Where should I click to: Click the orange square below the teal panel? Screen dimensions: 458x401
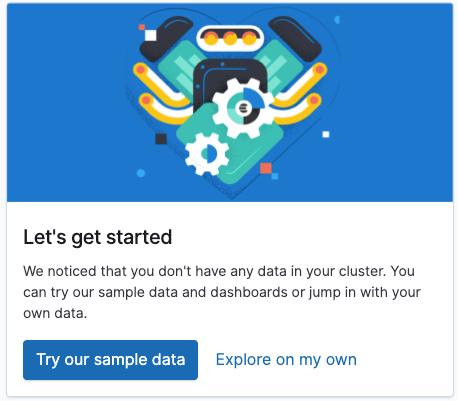tap(266, 168)
